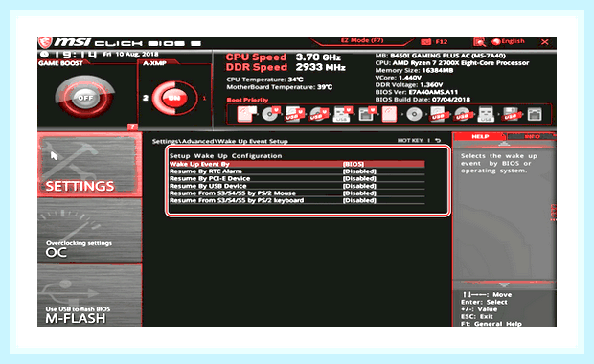The width and height of the screenshot is (594, 364).
Task: Select UEFI-badged USB key boot icon
Action: click(x=342, y=114)
